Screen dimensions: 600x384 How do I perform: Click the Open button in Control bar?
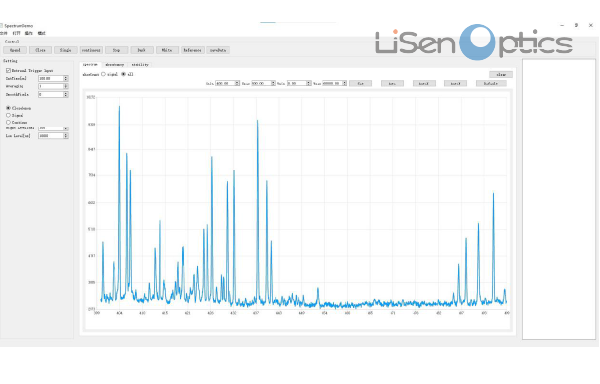pos(15,50)
